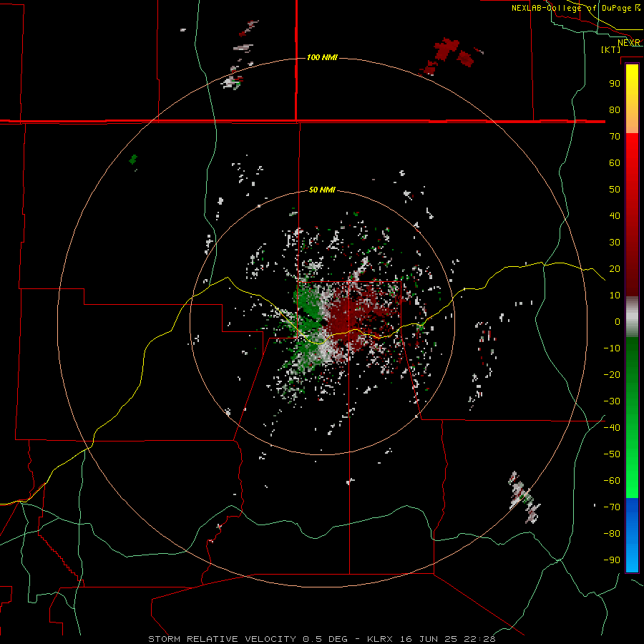Click the -80 value on velocity scale

(x=612, y=534)
